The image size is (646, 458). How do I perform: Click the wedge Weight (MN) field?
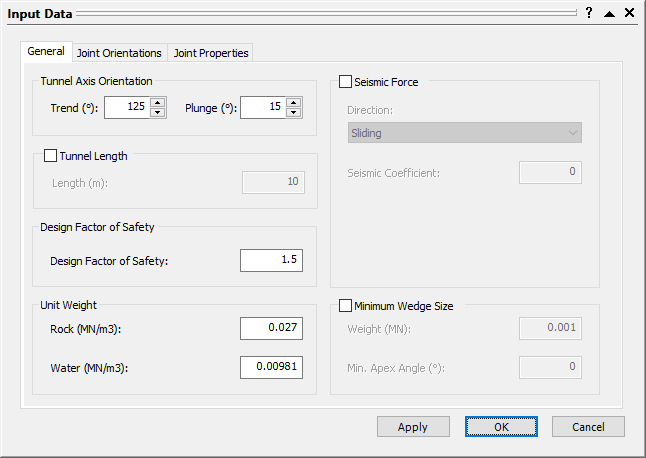[x=550, y=328]
